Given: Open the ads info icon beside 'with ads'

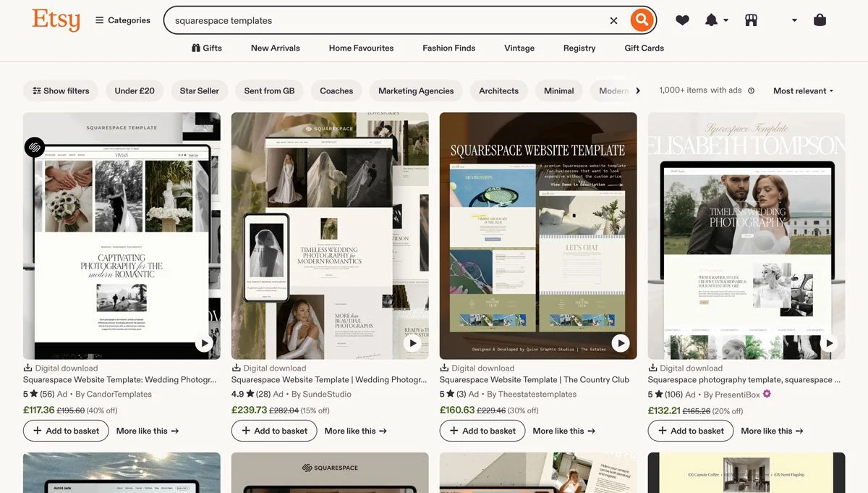Looking at the screenshot, I should 751,90.
